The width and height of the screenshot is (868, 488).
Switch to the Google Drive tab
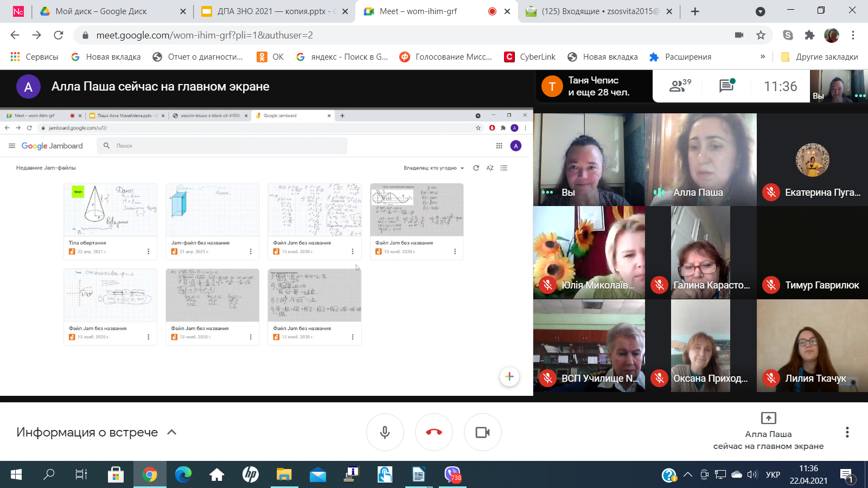coord(101,11)
